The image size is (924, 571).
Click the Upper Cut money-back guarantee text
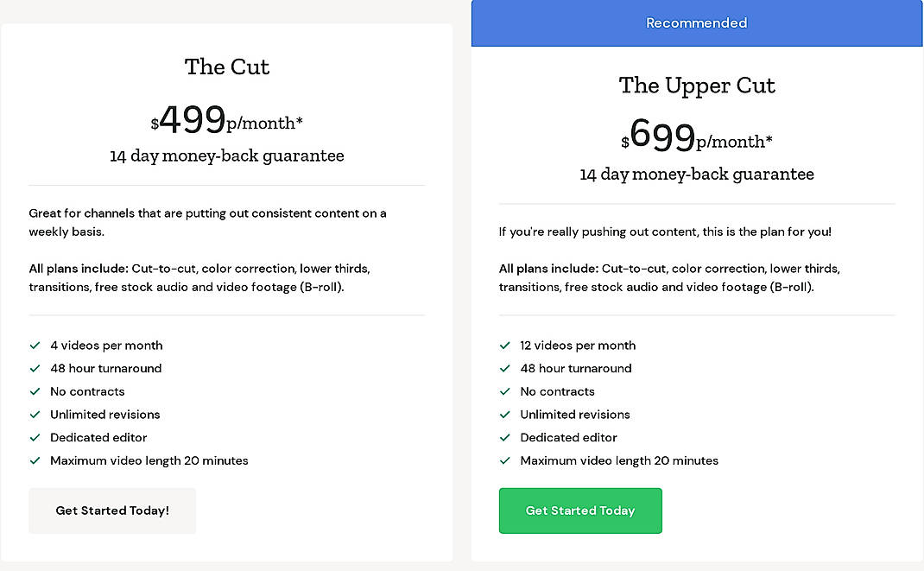click(697, 174)
